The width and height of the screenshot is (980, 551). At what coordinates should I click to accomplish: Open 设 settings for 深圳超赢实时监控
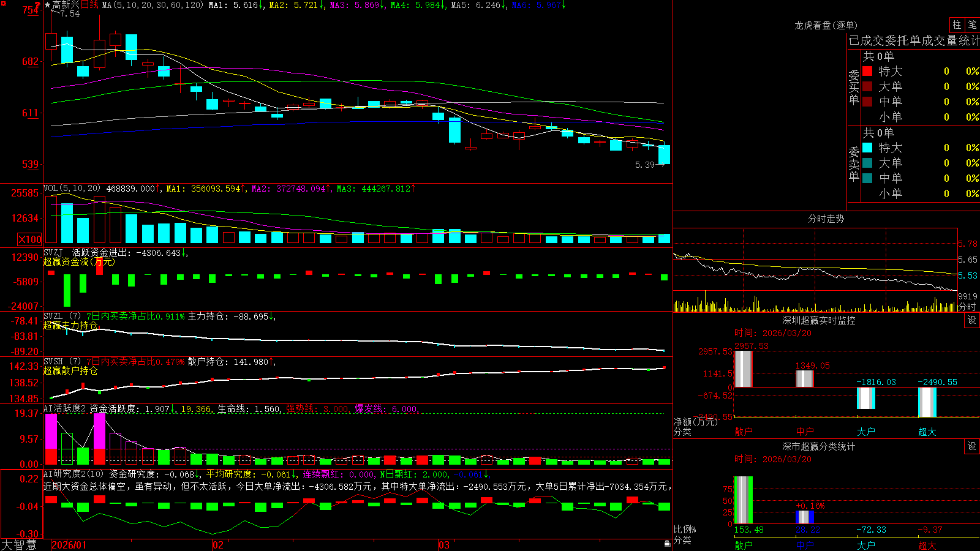tap(972, 320)
